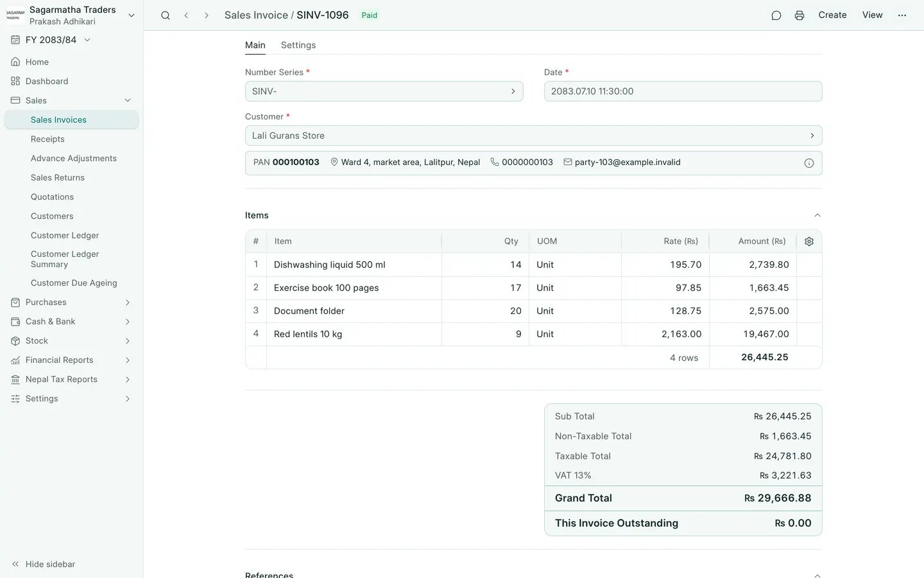Collapse the Sales sidebar section
This screenshot has width=924, height=578.
pyautogui.click(x=128, y=101)
